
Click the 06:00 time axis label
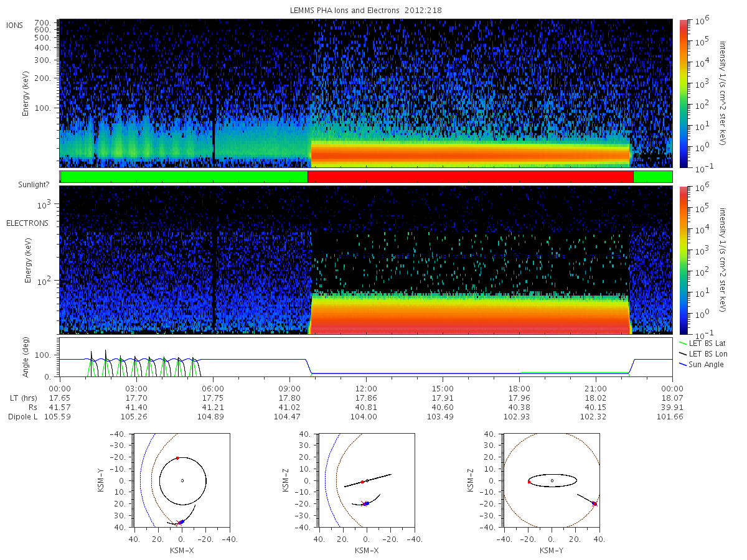click(214, 387)
